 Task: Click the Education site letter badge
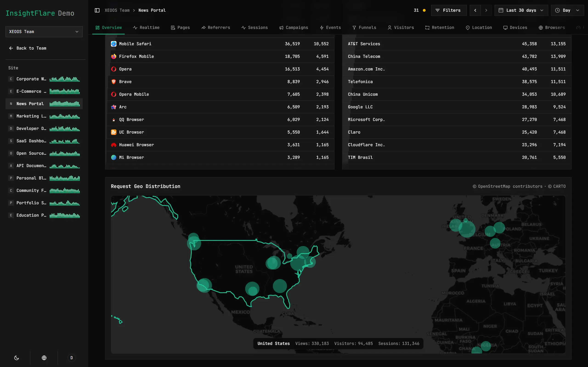pyautogui.click(x=11, y=215)
